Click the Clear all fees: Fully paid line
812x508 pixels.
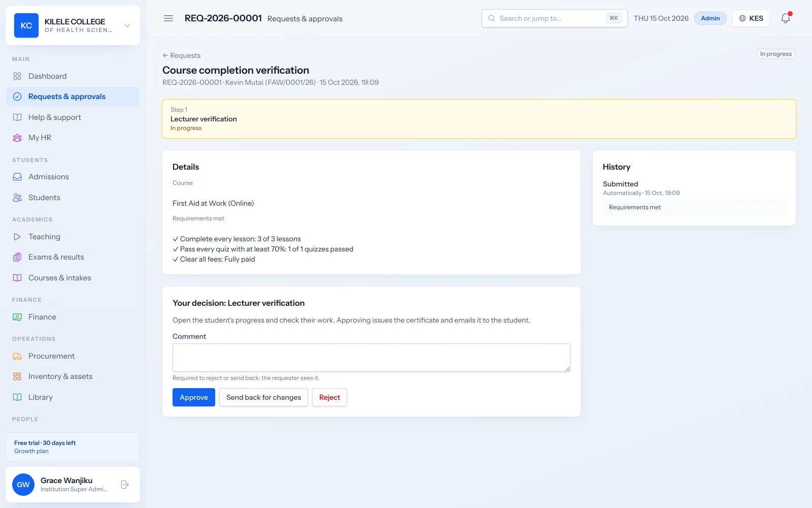tap(214, 259)
